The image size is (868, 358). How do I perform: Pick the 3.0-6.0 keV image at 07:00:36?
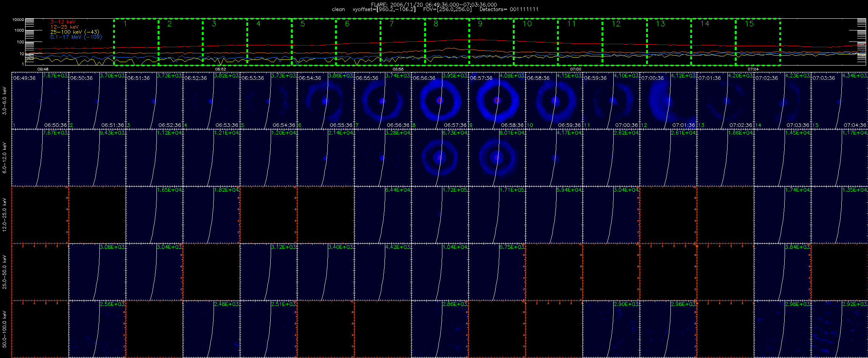(x=668, y=101)
